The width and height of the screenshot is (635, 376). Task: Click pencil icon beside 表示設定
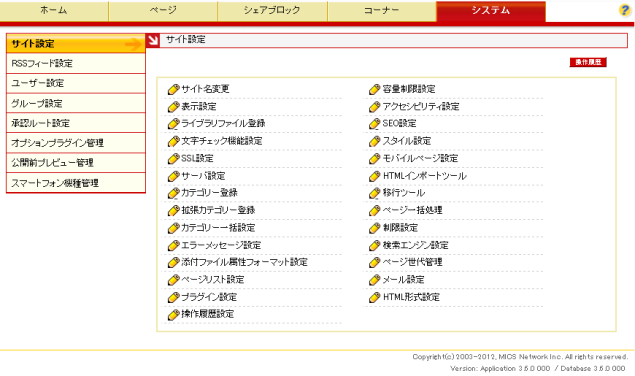[x=173, y=107]
